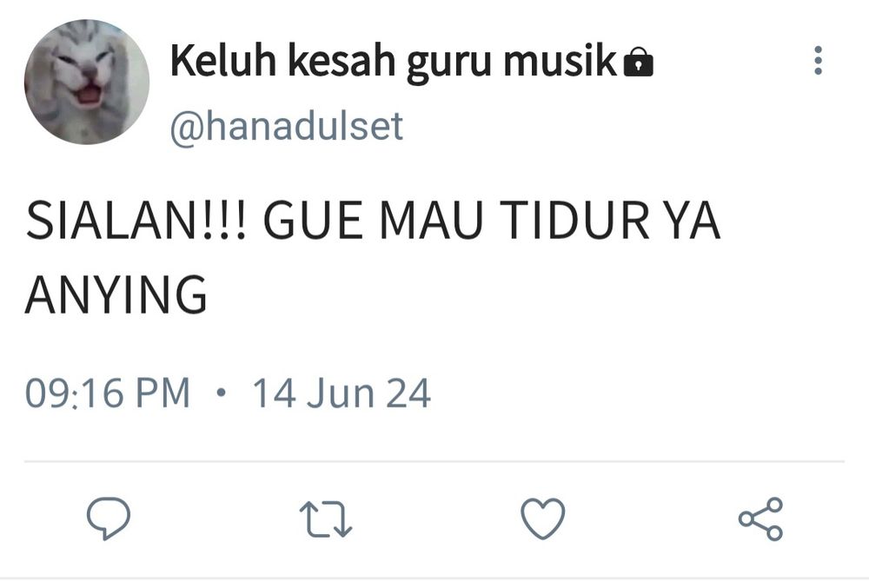
Task: Open profile via 'Keluh kesah guru musik' name
Action: [394, 61]
